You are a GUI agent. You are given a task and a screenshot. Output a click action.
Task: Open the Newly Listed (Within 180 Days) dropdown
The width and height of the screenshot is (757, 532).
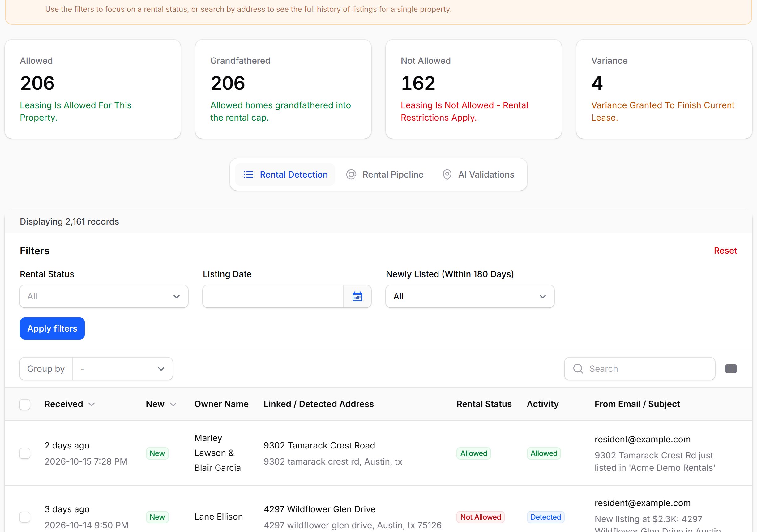pos(470,296)
